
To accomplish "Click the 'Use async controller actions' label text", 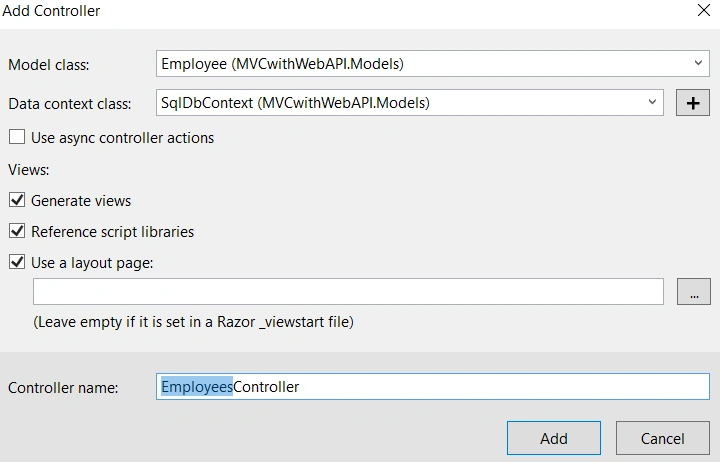I will pyautogui.click(x=123, y=138).
